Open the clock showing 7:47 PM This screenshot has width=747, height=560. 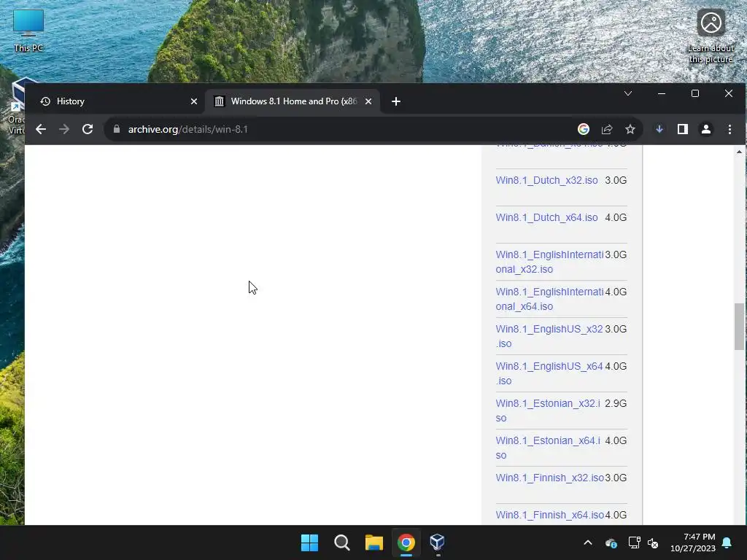point(693,542)
